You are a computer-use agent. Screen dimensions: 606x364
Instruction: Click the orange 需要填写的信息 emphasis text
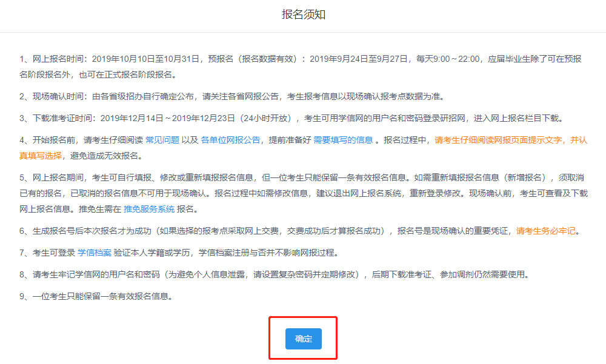point(344,140)
